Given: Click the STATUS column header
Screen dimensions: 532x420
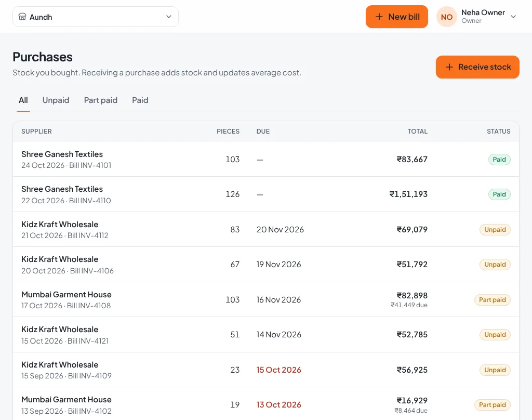Looking at the screenshot, I should (x=498, y=132).
